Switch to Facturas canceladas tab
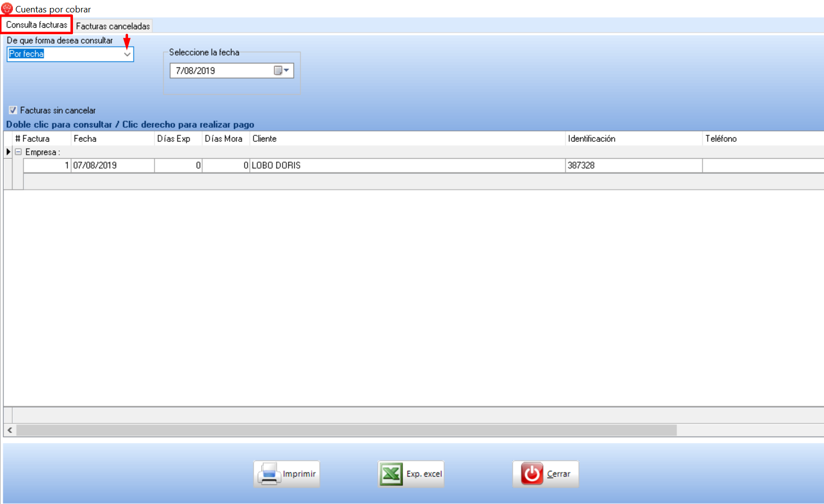This screenshot has height=504, width=824. (113, 26)
